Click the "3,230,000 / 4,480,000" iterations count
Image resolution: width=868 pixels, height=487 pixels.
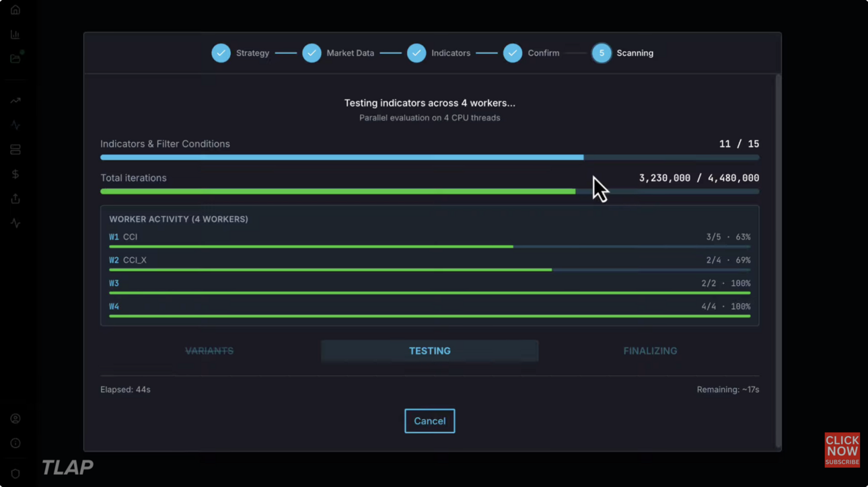[699, 178]
